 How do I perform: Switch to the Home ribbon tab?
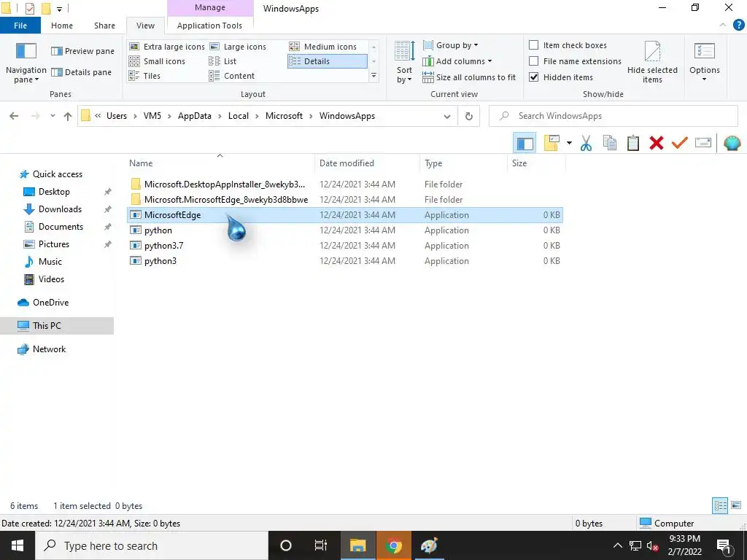tap(62, 26)
